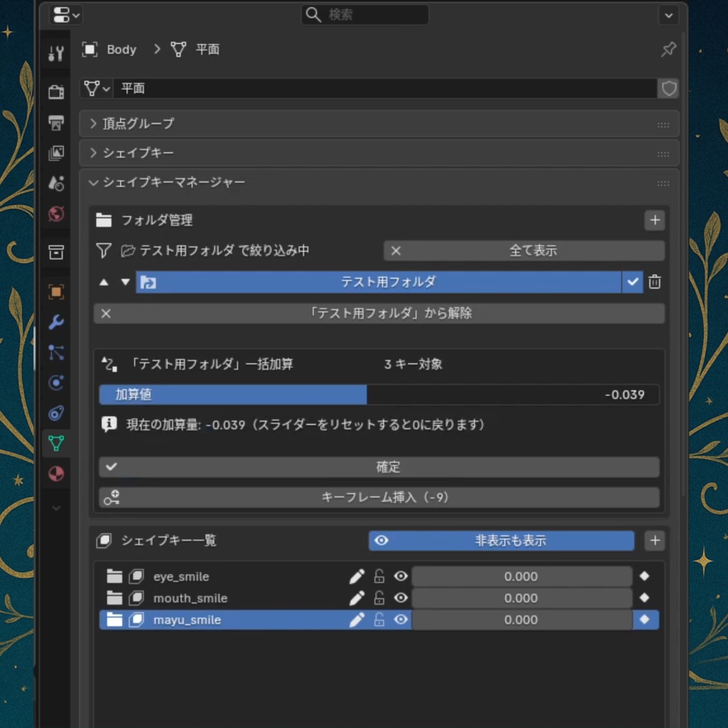
Task: Toggle visibility of eye_smile shape key
Action: [400, 576]
